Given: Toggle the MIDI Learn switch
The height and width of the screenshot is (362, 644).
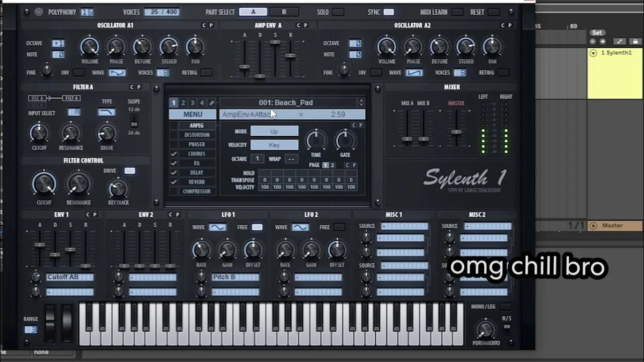Looking at the screenshot, I should (x=457, y=12).
